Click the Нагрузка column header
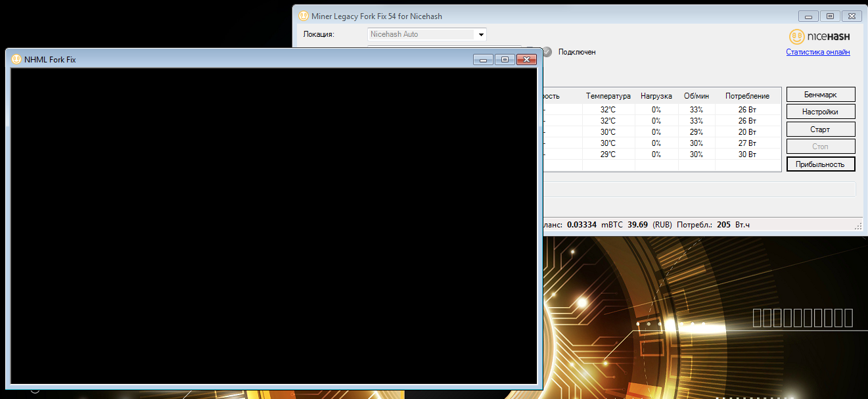Image resolution: width=868 pixels, height=399 pixels. [656, 96]
